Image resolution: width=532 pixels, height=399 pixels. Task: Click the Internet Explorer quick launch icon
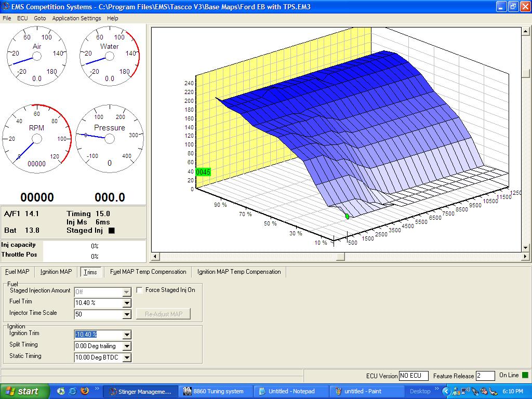click(73, 391)
